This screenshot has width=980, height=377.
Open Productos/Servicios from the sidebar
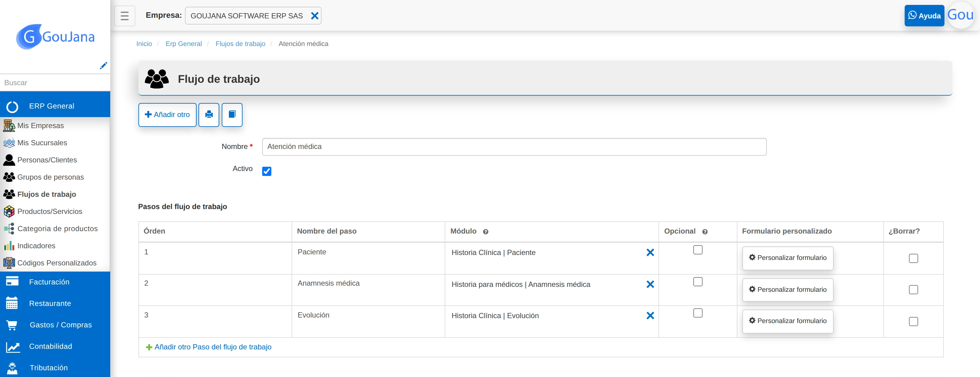click(x=49, y=211)
